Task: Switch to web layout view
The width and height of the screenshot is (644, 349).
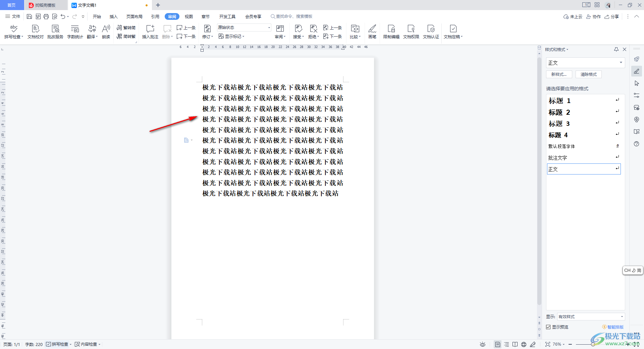Action: click(x=524, y=344)
